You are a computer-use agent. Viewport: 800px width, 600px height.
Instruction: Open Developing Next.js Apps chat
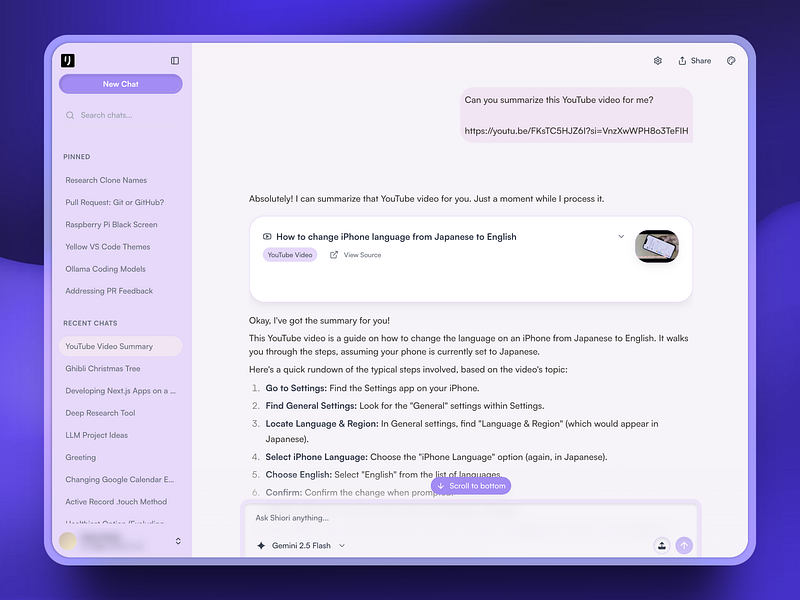pos(120,391)
